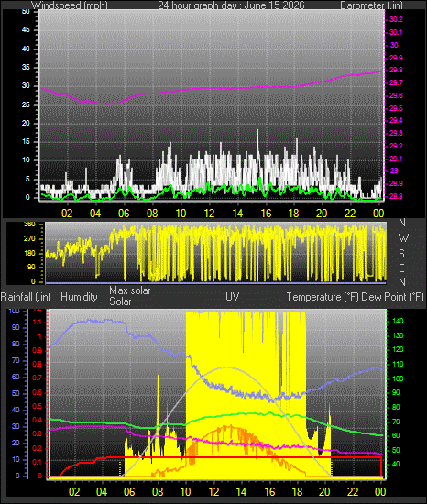Click the "80" green temperature axis value
Viewport: 427px width, 504px height.
pos(396,407)
